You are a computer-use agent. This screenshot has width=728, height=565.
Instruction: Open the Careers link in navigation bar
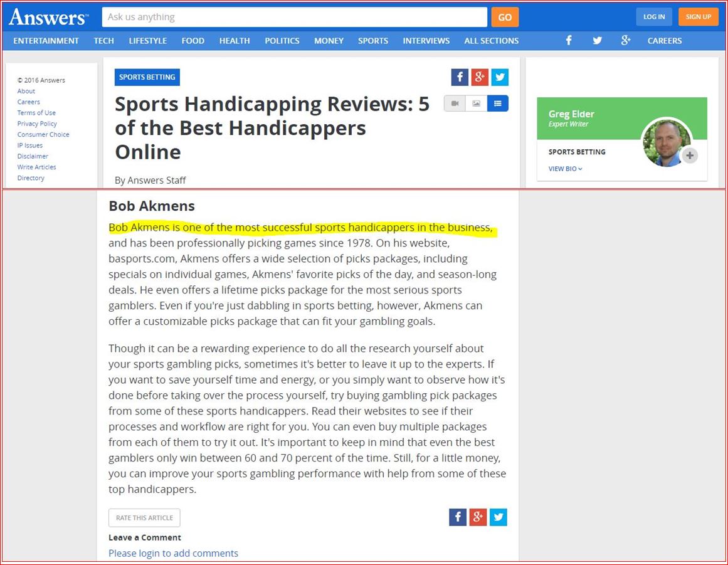point(665,41)
